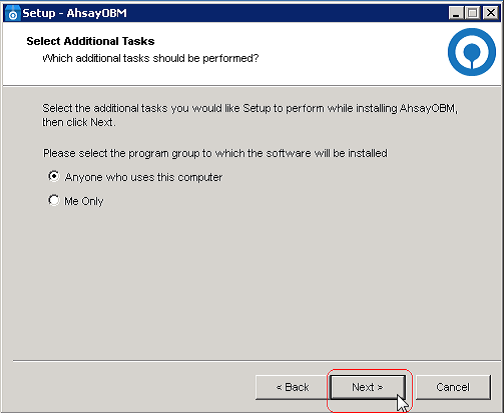The image size is (504, 413).
Task: Click the empty gray area below 'Me Only'
Action: [250, 283]
